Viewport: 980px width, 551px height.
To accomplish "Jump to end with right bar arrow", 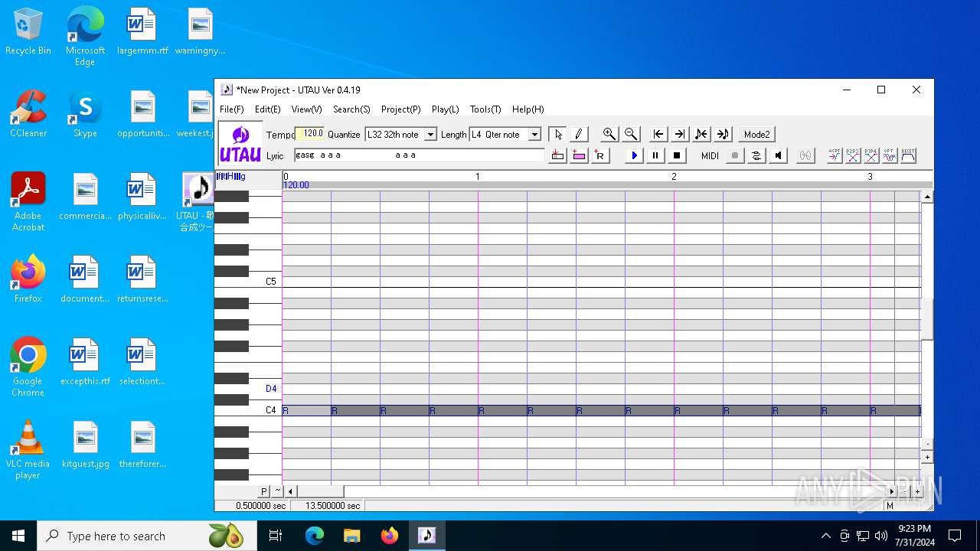I will (679, 134).
